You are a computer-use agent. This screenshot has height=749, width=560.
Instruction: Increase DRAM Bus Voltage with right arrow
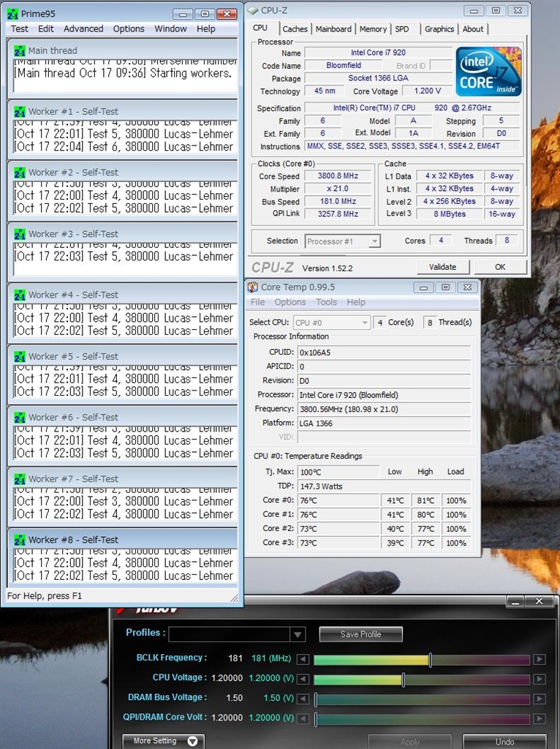click(540, 699)
